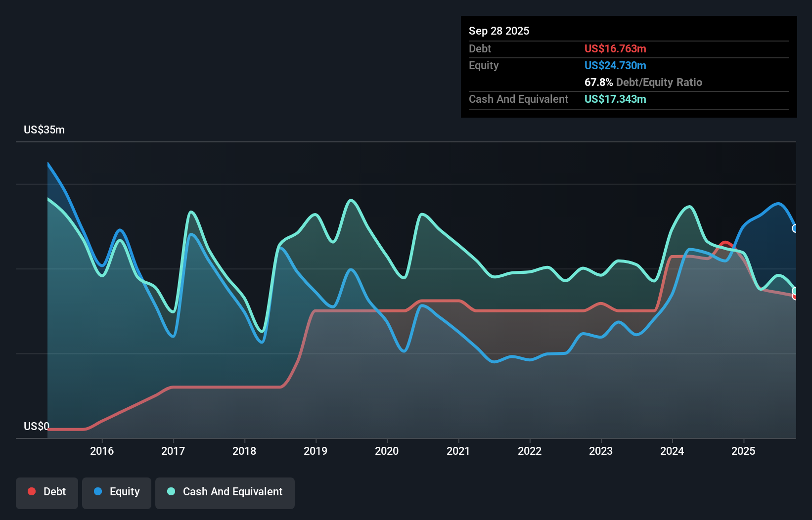Click the 2022 x-axis label
Screen dimensions: 812x520
pyautogui.click(x=530, y=451)
